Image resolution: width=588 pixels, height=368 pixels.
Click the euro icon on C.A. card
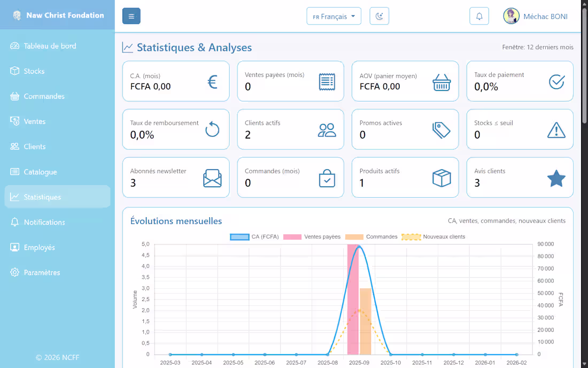click(213, 82)
